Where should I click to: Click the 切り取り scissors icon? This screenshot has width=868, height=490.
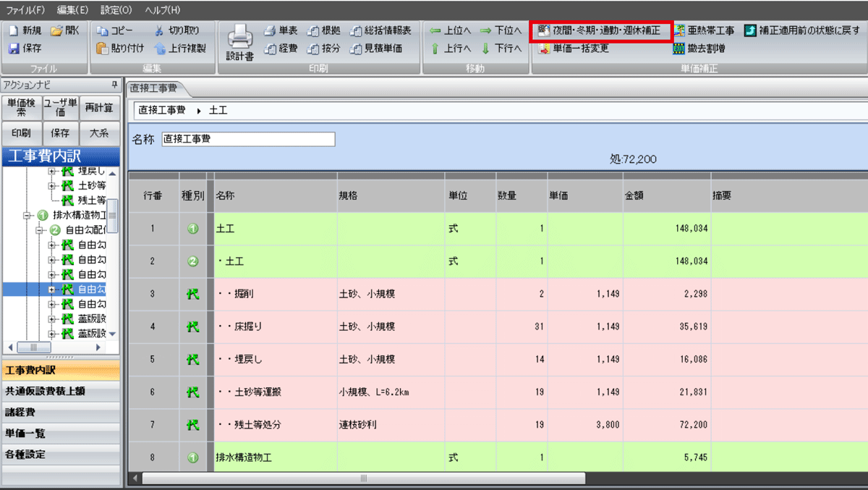tap(159, 31)
